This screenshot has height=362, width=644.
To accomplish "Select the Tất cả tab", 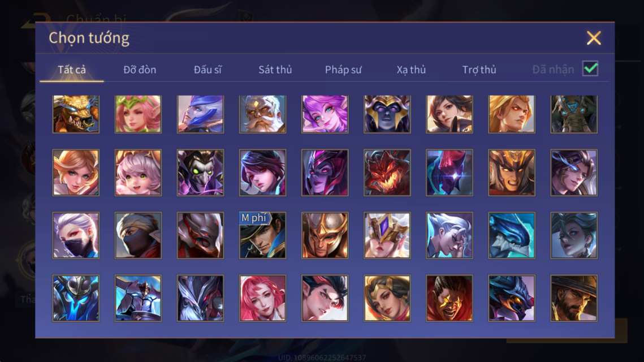I will (x=71, y=70).
